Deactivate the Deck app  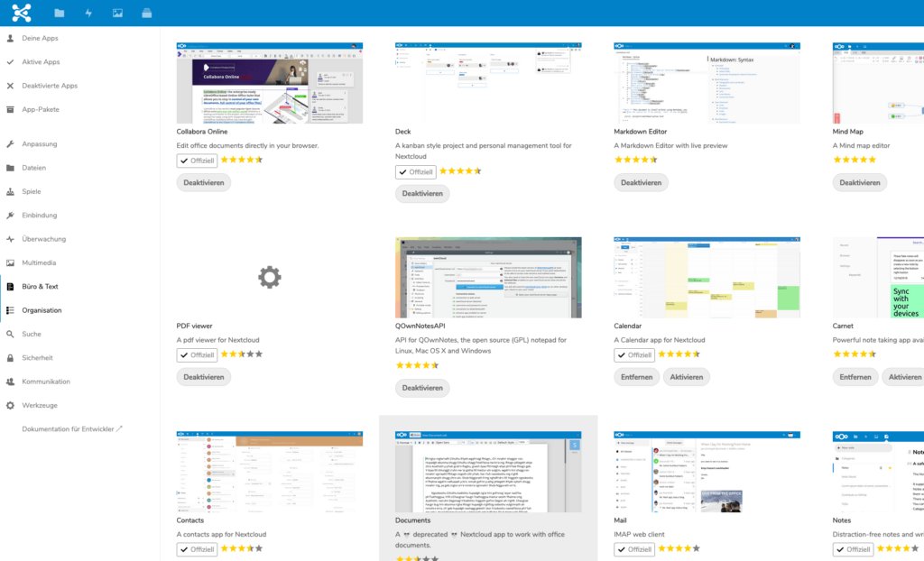point(422,193)
